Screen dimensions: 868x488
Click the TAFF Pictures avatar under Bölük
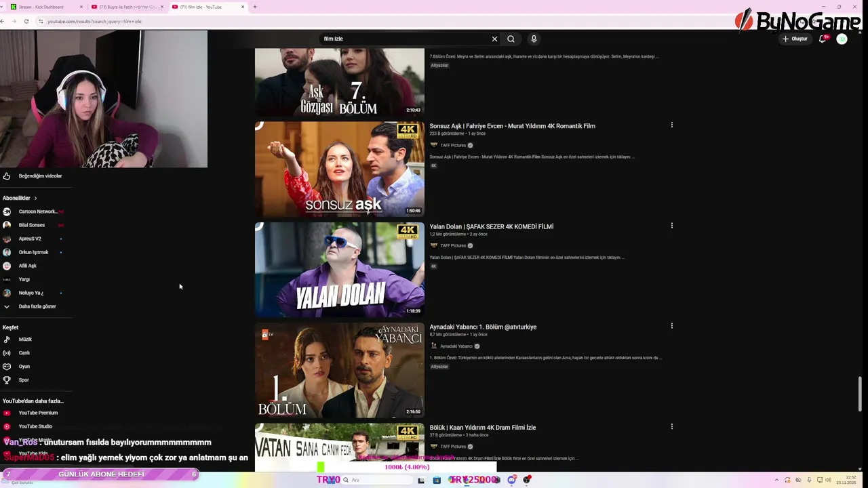(434, 447)
